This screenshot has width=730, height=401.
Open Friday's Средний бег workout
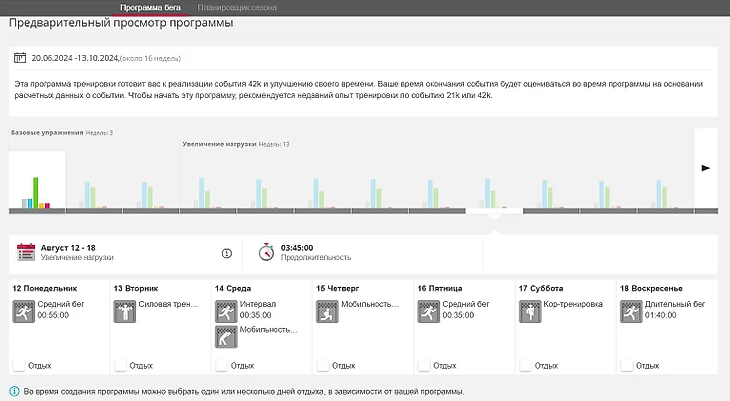pos(466,304)
